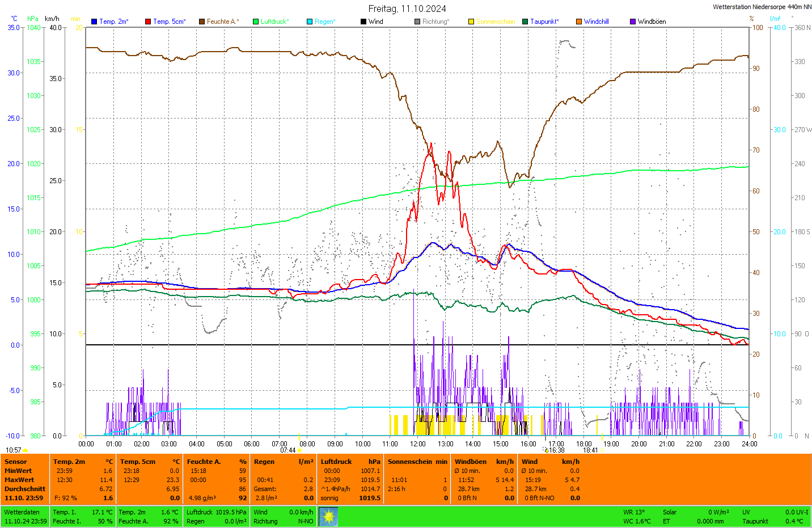
Task: Click the sunny weather icon in the green status bar
Action: tap(328, 516)
